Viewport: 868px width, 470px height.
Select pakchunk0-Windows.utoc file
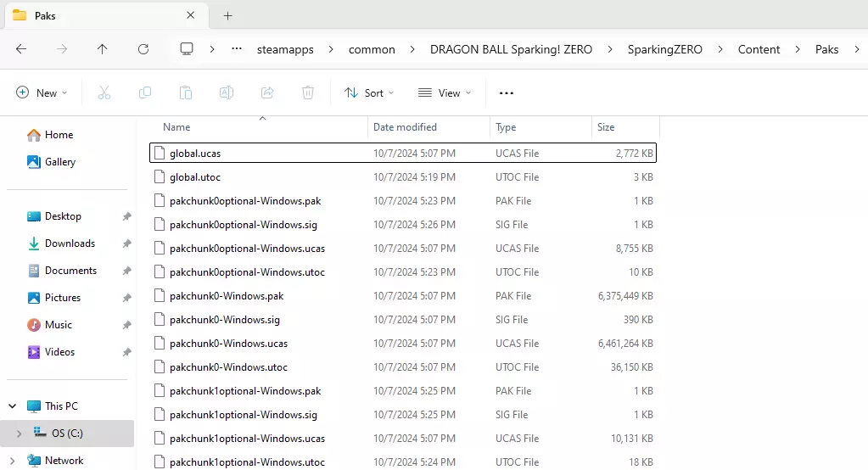point(403,367)
